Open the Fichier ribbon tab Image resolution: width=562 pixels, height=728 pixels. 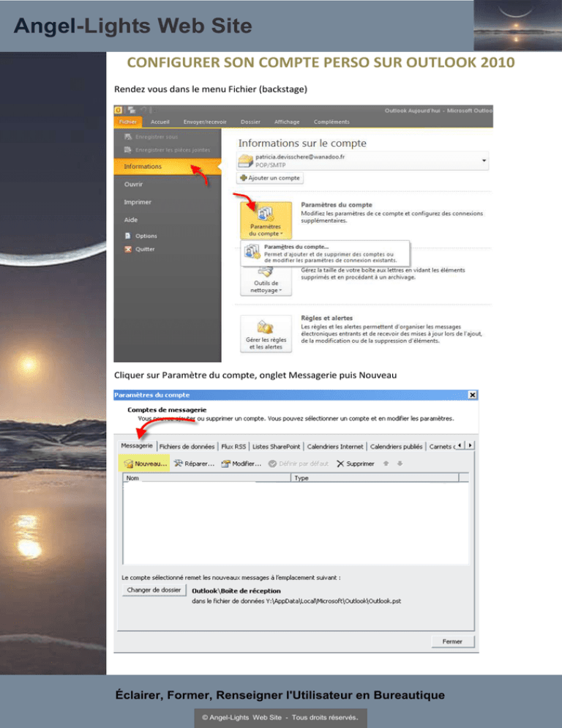(127, 122)
